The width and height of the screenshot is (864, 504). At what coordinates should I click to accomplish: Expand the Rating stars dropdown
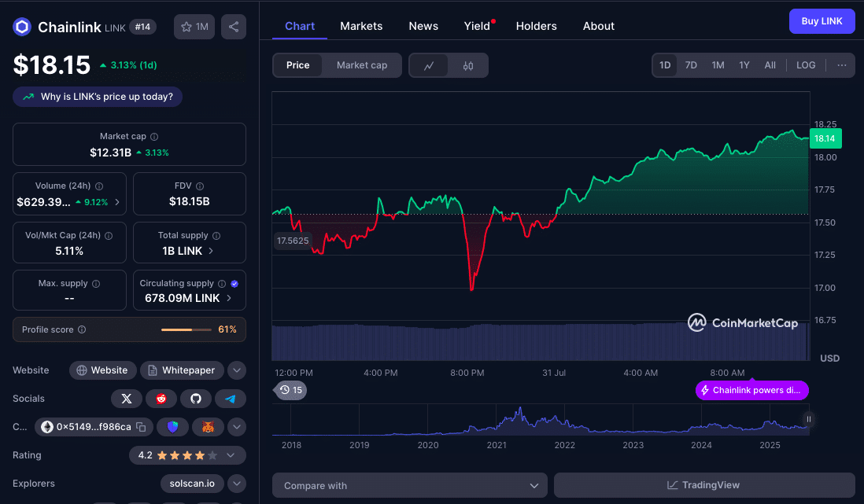pos(231,454)
